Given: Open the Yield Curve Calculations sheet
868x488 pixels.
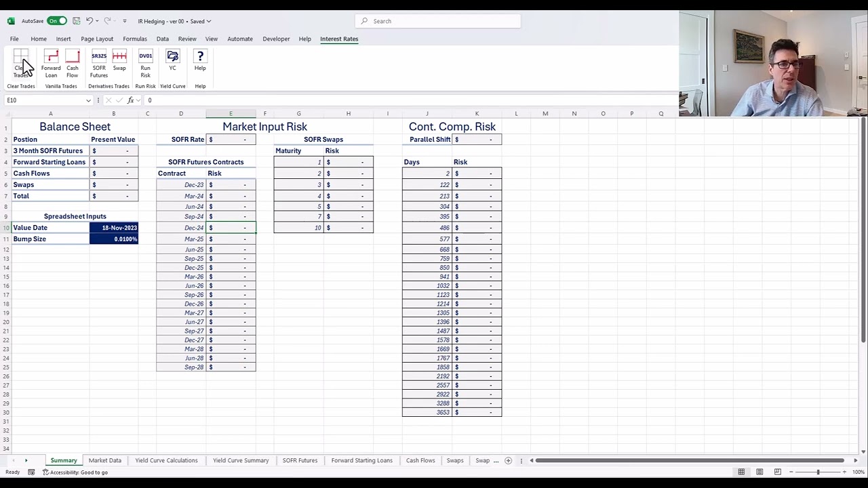Looking at the screenshot, I should pos(166,461).
